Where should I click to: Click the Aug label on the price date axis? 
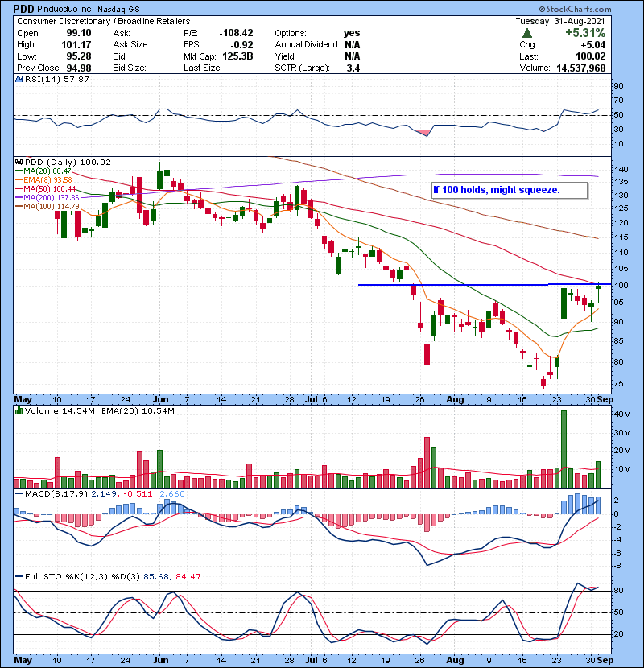pos(455,400)
